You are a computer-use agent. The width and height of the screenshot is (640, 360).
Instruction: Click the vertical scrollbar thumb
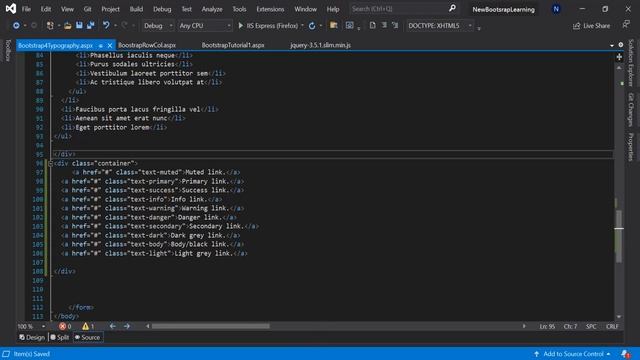(619, 236)
